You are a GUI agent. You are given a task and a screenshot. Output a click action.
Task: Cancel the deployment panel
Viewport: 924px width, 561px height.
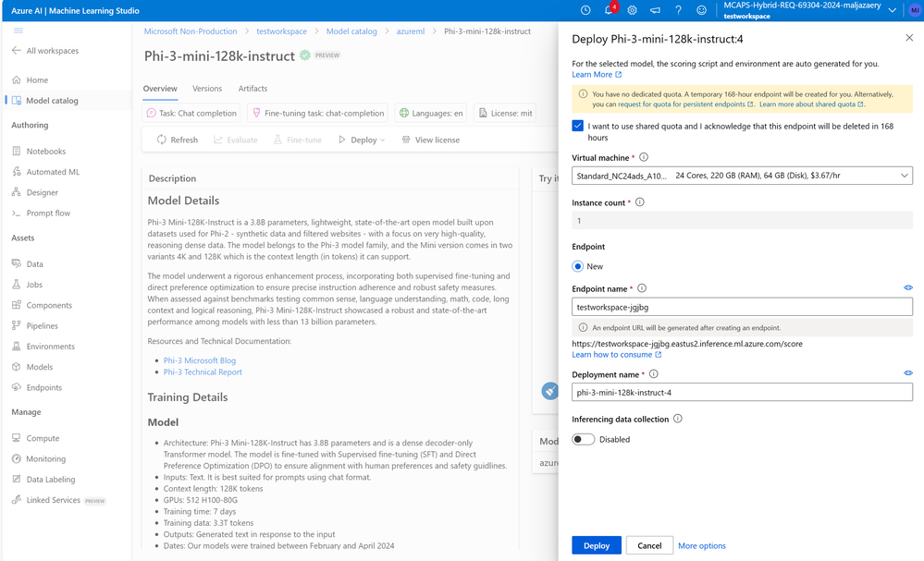pos(649,545)
